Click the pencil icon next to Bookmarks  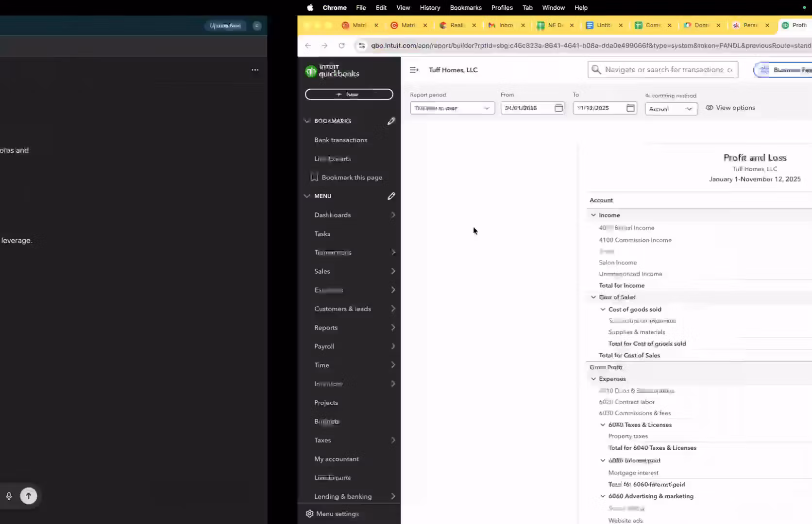click(391, 121)
